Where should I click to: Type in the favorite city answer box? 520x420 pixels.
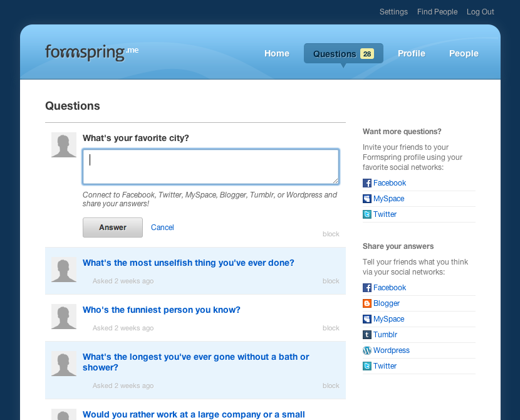211,167
